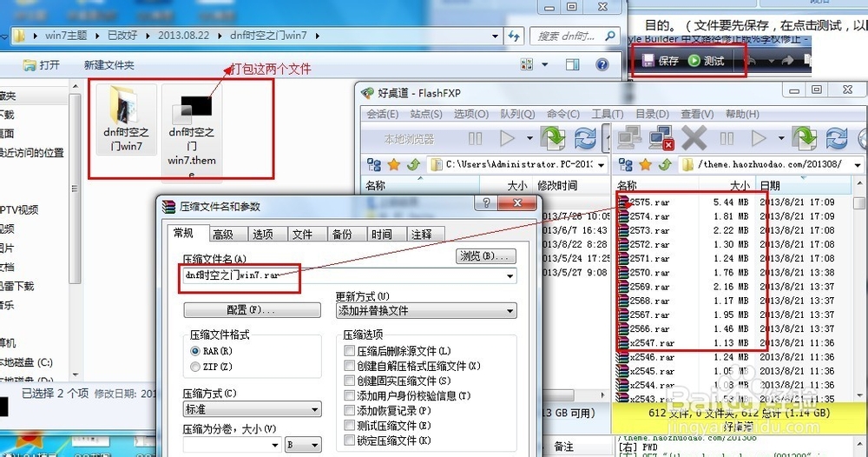The width and height of the screenshot is (868, 457).
Task: Click remote pane play icon in FlashFXP
Action: click(759, 138)
